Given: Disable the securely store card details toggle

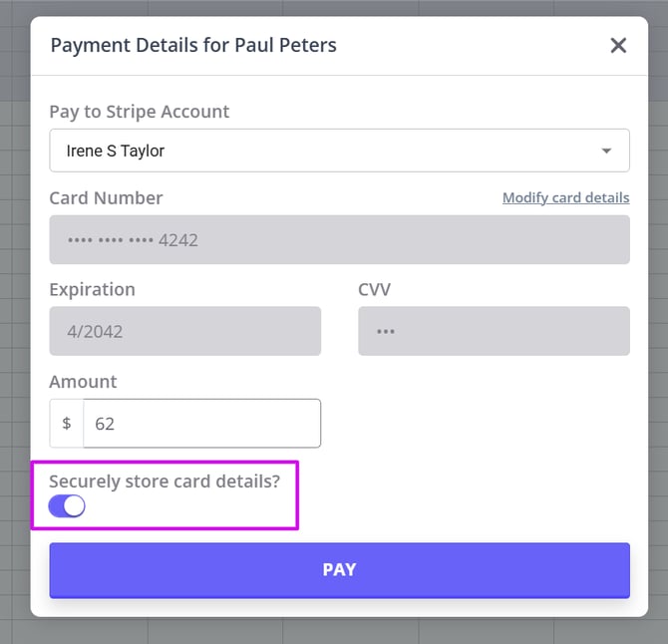Looking at the screenshot, I should [67, 506].
